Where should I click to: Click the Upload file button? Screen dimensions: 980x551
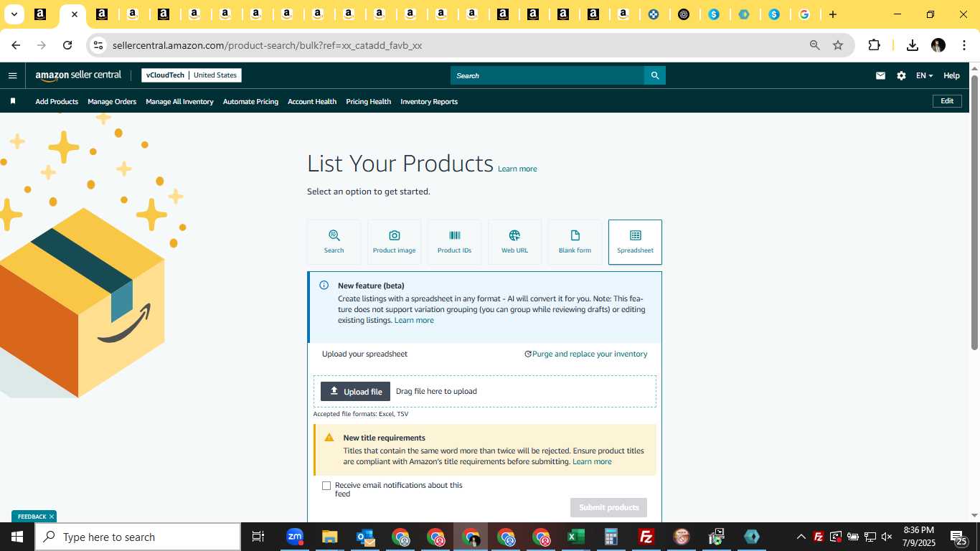point(355,391)
